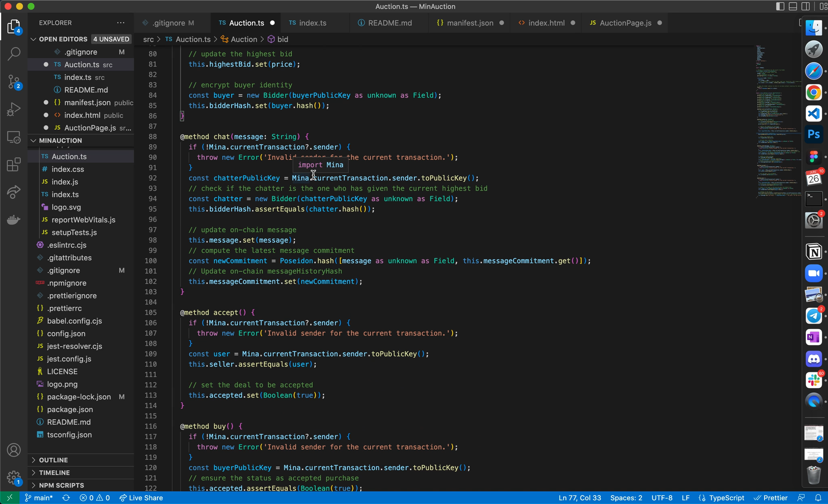
Task: Toggle secondary side bar visibility
Action: (x=806, y=6)
